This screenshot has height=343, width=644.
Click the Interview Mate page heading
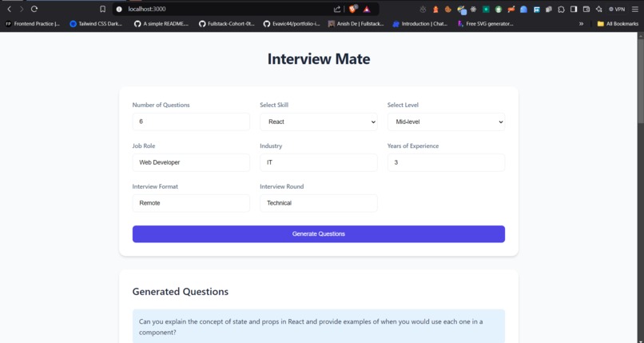[x=319, y=58]
